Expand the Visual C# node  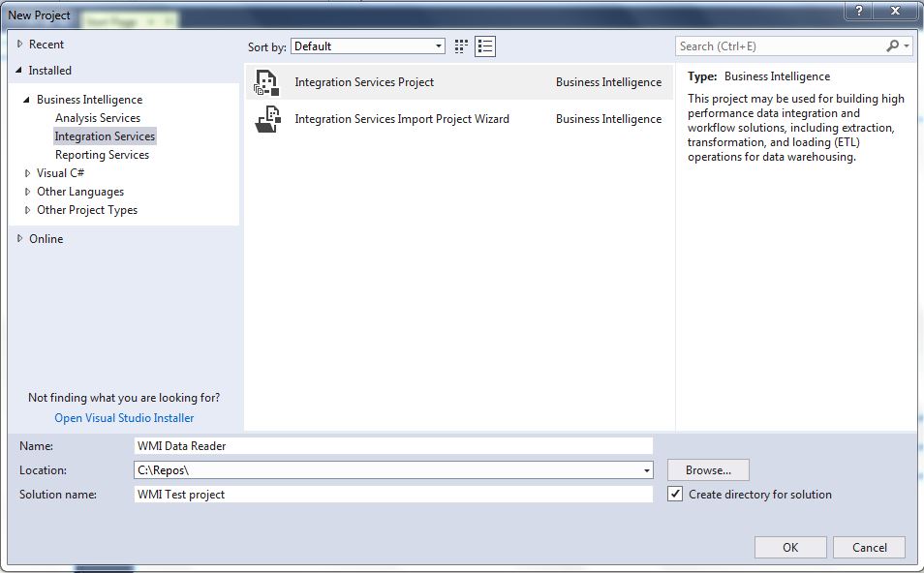click(27, 173)
